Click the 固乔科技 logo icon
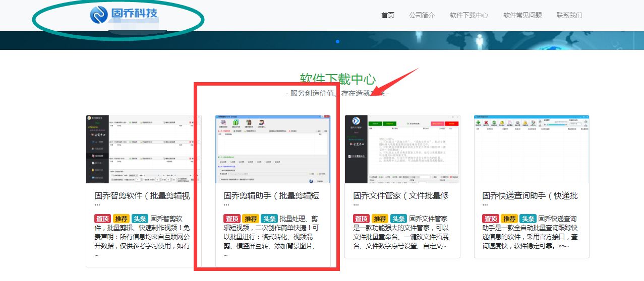This screenshot has width=644, height=281. 99,15
